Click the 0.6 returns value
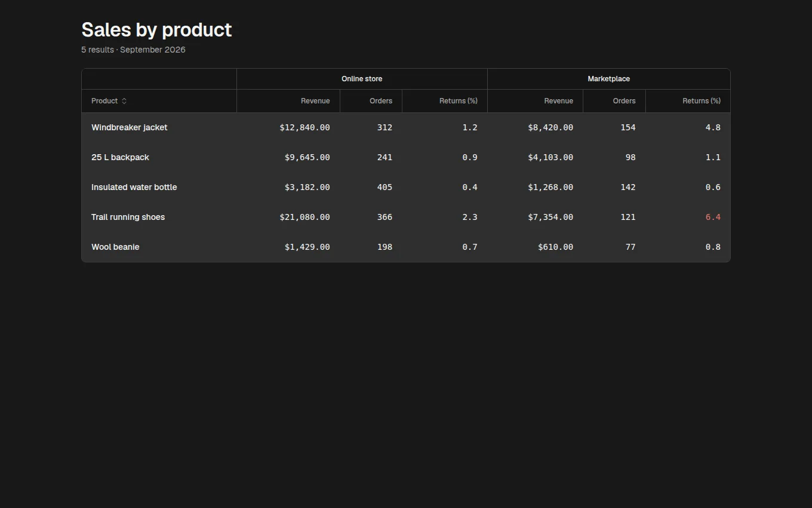 click(713, 187)
